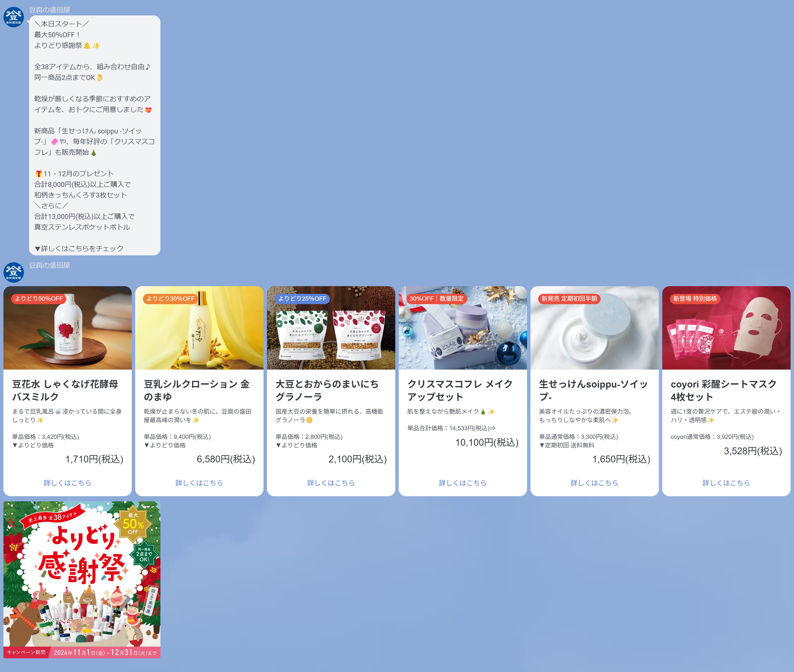
Task: Click 単品価格：9,400円(税込) text
Action: (x=177, y=437)
